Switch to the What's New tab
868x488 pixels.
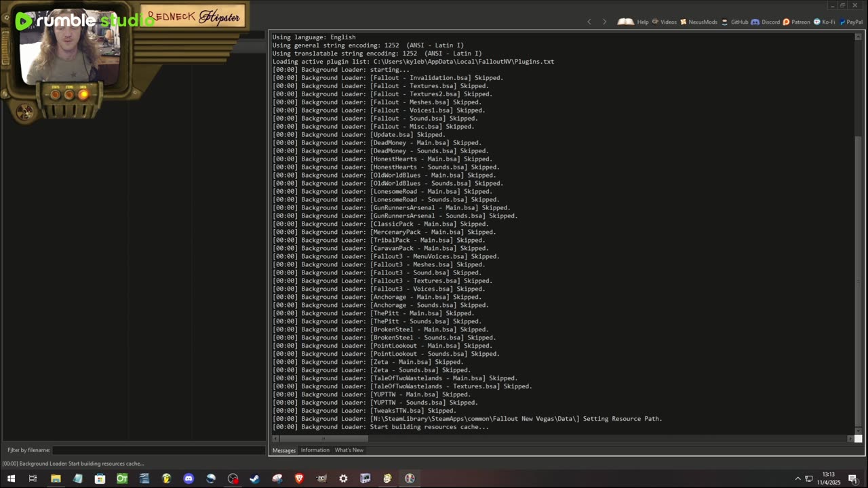tap(349, 450)
